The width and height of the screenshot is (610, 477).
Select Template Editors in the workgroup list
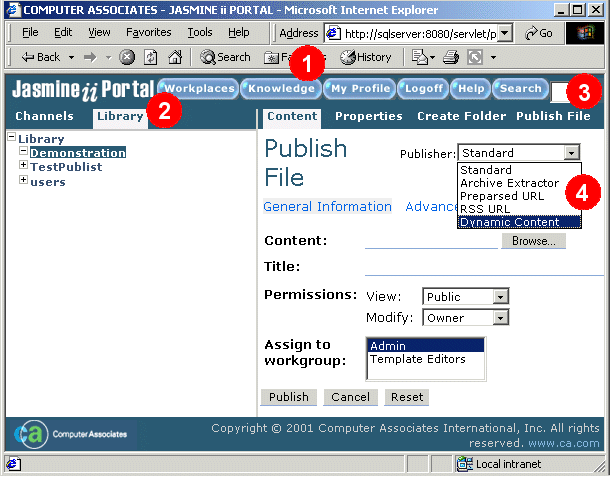pyautogui.click(x=426, y=359)
